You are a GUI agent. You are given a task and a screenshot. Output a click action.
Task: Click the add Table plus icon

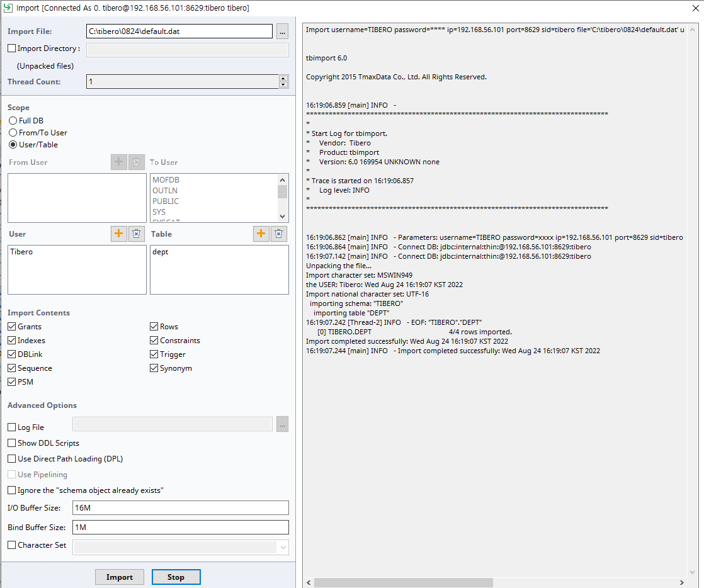pos(261,234)
